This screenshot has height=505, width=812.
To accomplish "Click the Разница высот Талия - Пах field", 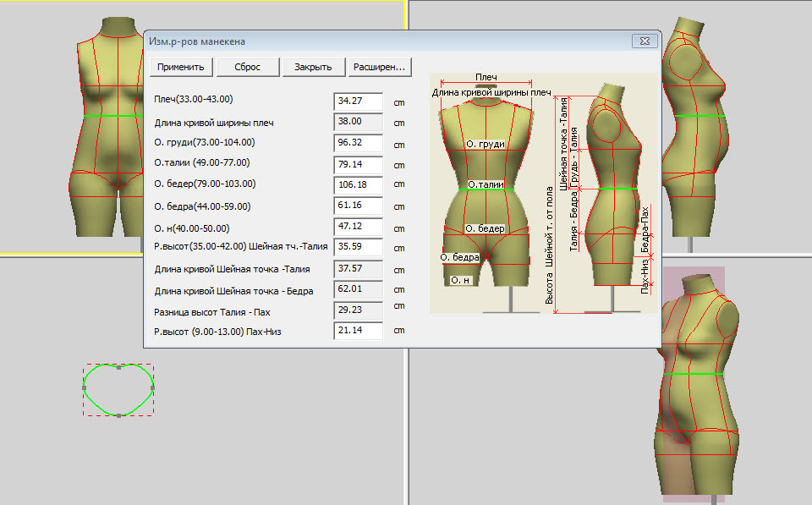I will [359, 311].
